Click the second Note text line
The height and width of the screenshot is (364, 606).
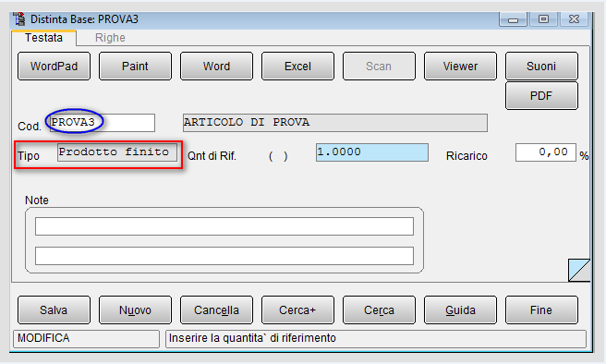[x=224, y=256]
